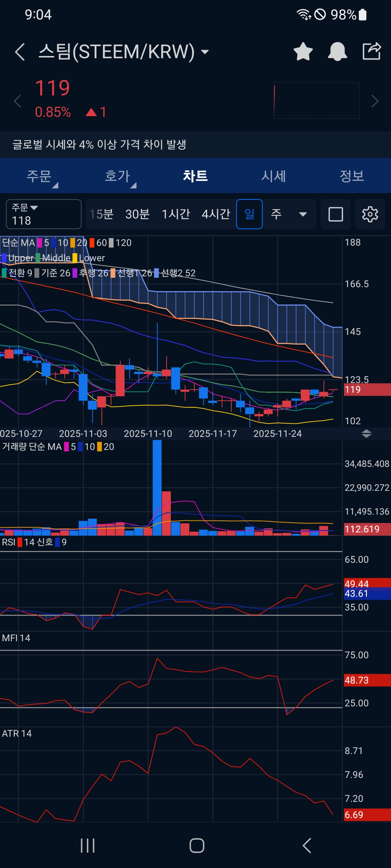Image resolution: width=391 pixels, height=868 pixels.
Task: Tap the back arrow beside STEEM/KRW
Action: click(x=20, y=52)
